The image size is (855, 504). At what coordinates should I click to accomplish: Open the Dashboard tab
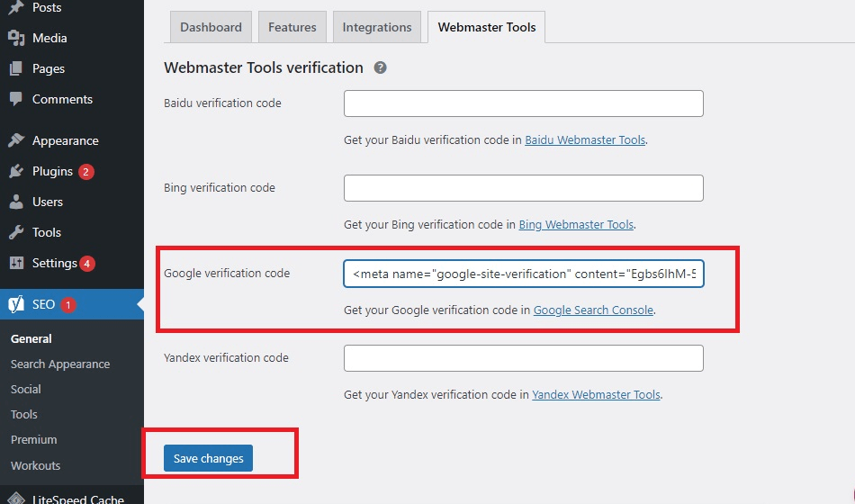[x=211, y=27]
